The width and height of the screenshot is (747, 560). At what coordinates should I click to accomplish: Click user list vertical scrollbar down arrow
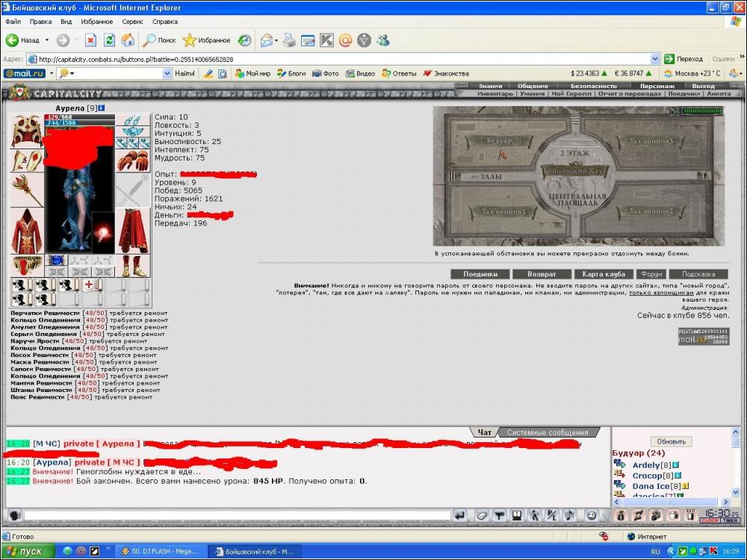735,492
